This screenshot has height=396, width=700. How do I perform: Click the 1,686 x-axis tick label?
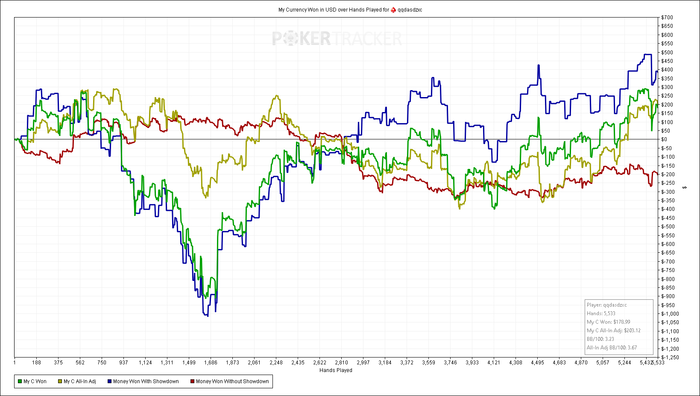coord(211,363)
